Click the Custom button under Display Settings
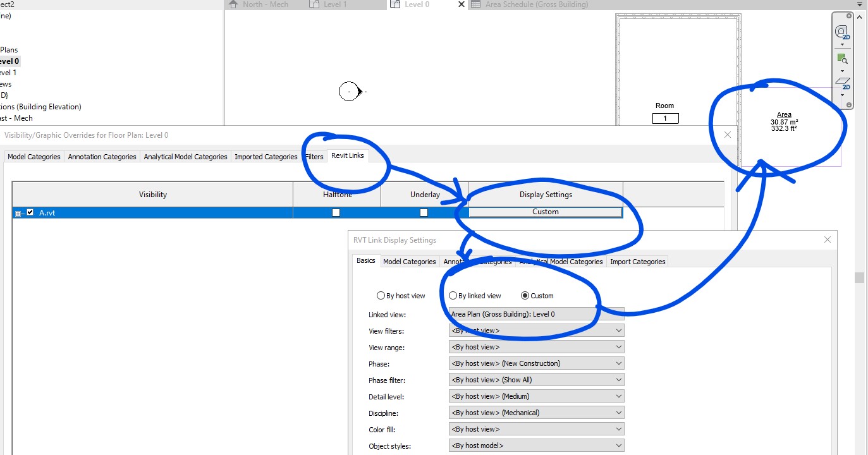Image resolution: width=868 pixels, height=455 pixels. 545,212
